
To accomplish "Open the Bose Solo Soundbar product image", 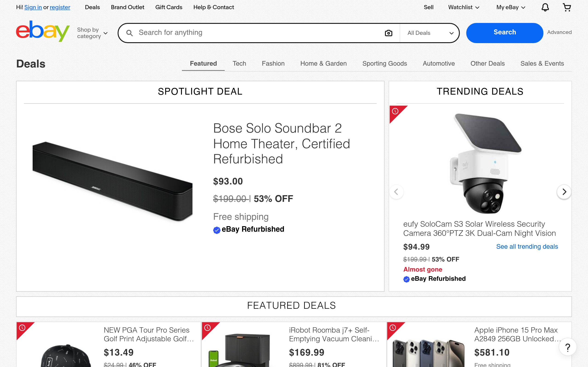I will (x=112, y=181).
